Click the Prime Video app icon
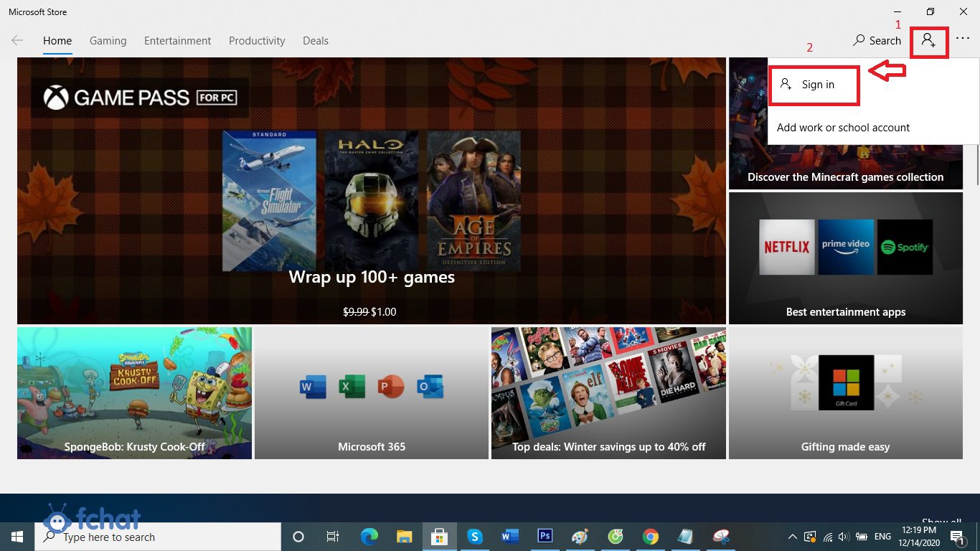This screenshot has width=980, height=551. click(x=846, y=247)
